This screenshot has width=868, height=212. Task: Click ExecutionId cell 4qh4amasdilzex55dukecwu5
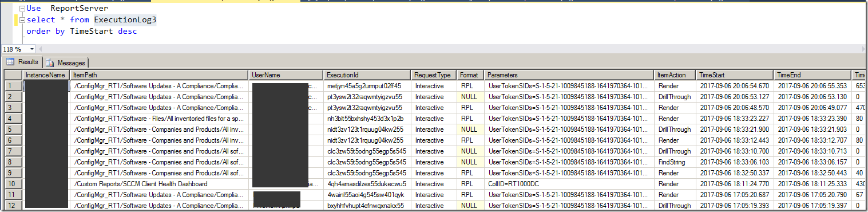(367, 184)
